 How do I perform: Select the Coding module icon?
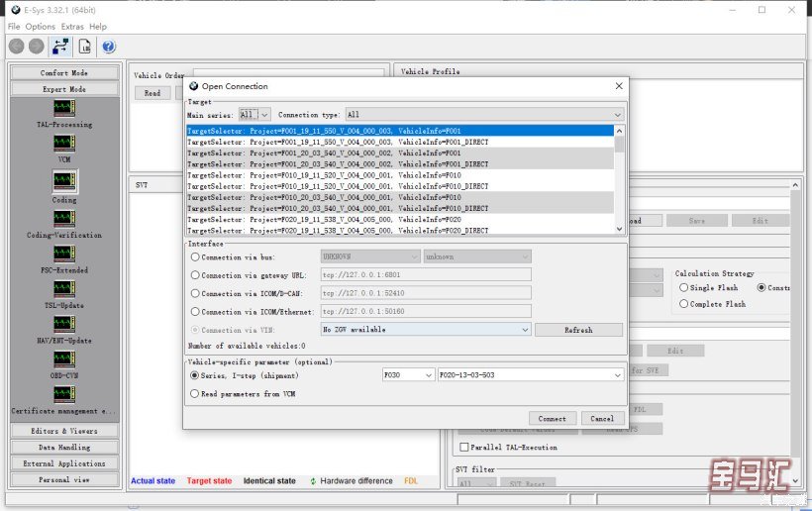pos(64,180)
